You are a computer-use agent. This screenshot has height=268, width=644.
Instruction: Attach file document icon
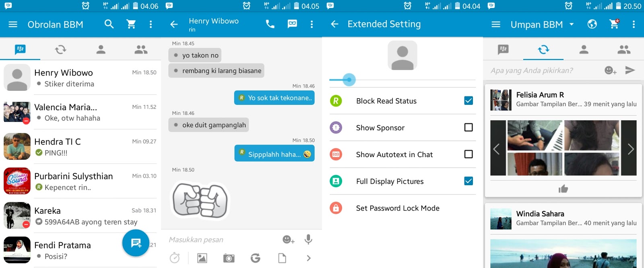[x=282, y=258]
